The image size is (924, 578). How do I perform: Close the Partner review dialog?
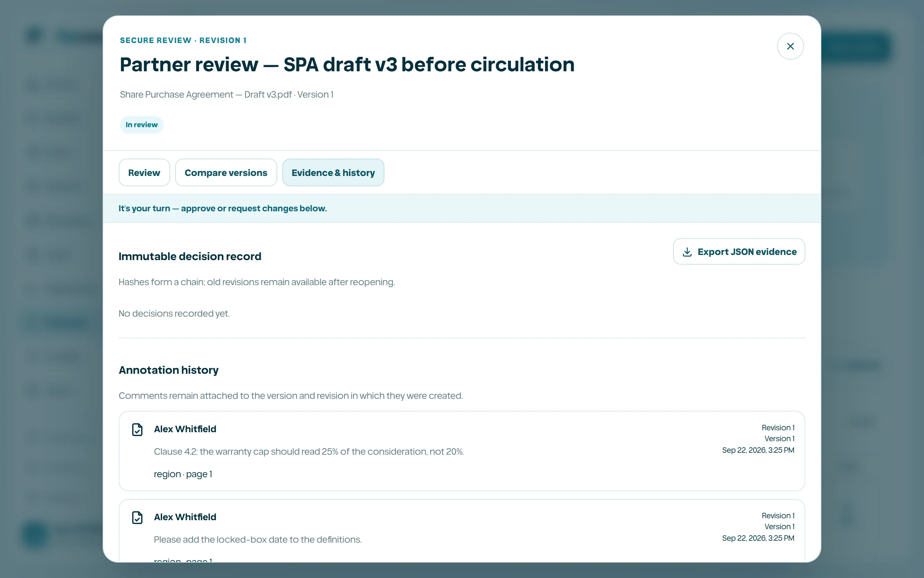pos(790,46)
